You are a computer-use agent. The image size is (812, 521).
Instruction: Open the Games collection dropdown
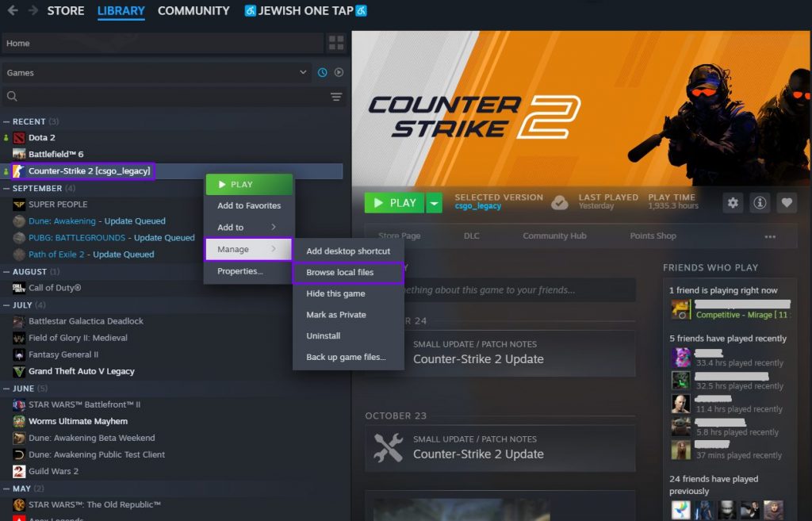coord(156,72)
